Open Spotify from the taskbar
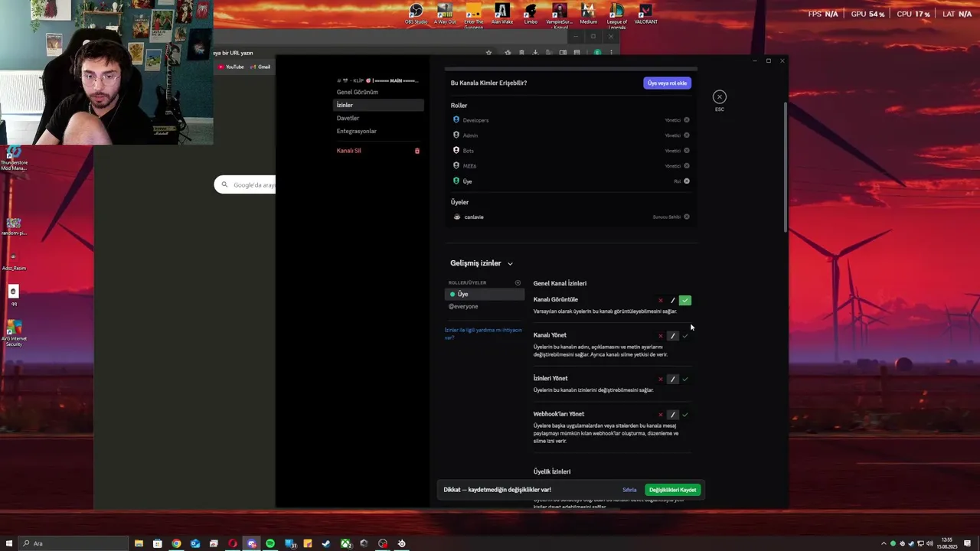980x551 pixels. [x=270, y=543]
